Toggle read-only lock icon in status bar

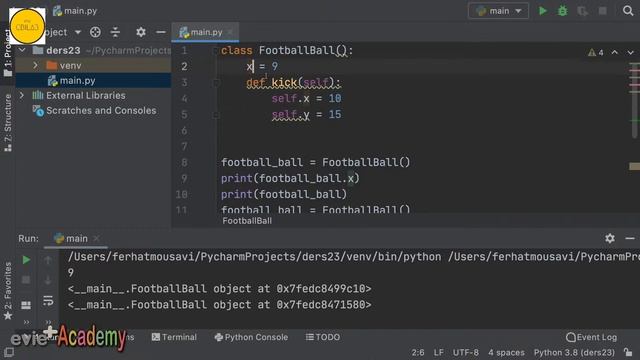(628, 352)
